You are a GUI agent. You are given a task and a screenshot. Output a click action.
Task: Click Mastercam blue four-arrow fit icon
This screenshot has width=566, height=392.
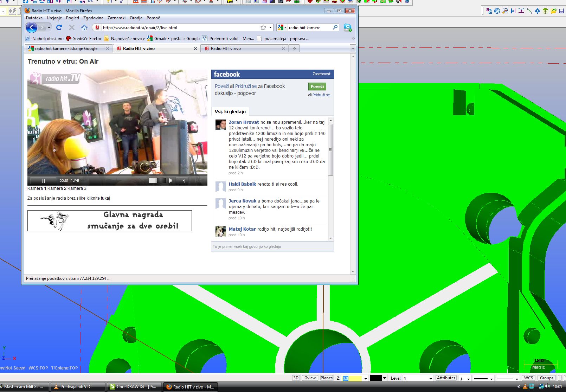(x=538, y=11)
